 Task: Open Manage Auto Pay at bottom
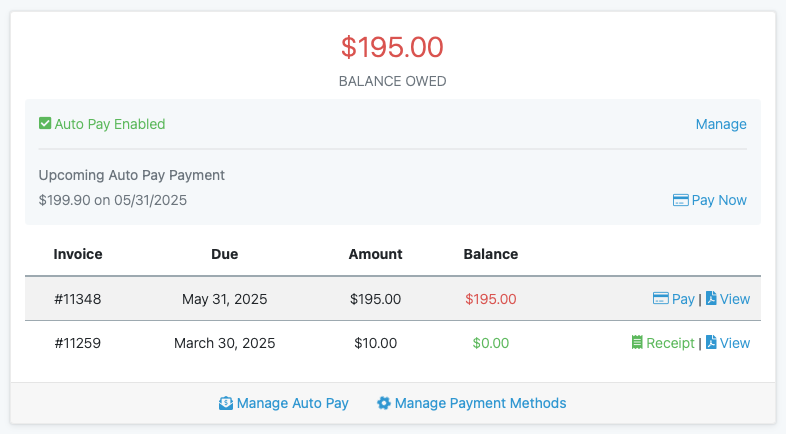292,403
